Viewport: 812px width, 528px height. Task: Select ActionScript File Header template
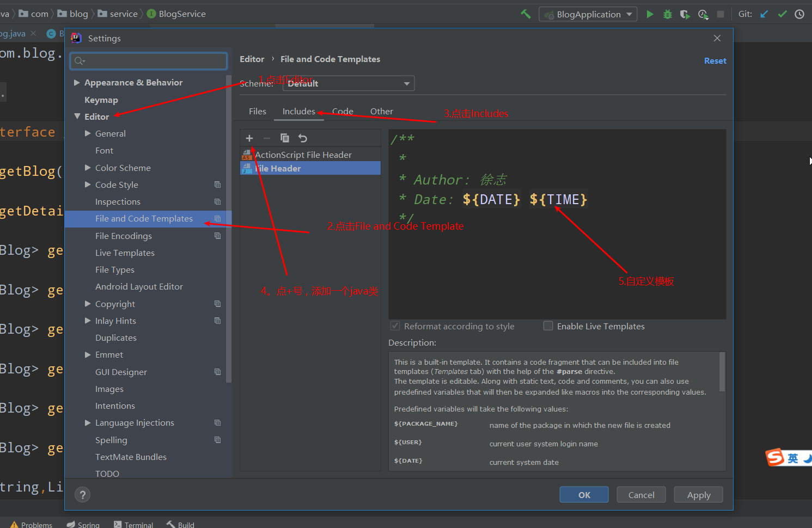click(x=310, y=155)
